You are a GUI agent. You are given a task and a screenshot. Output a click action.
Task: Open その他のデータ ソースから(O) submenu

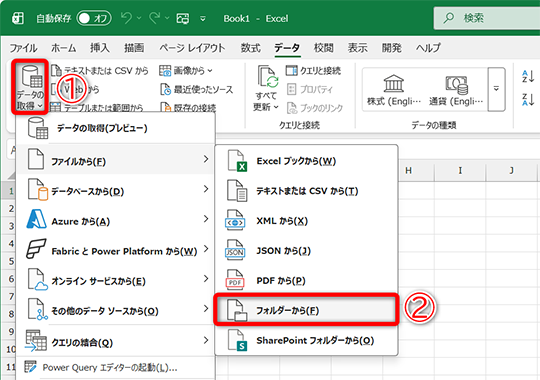(x=115, y=309)
